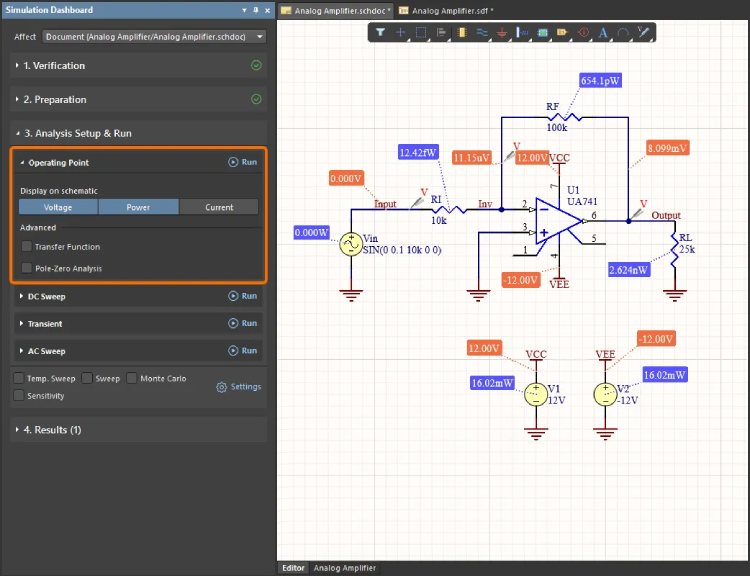750x576 pixels.
Task: Toggle Current display on schematic
Action: pyautogui.click(x=219, y=207)
